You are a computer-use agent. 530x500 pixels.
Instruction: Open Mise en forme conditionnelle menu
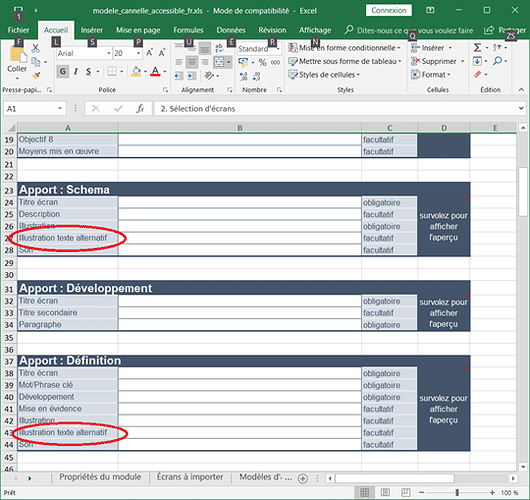[344, 48]
